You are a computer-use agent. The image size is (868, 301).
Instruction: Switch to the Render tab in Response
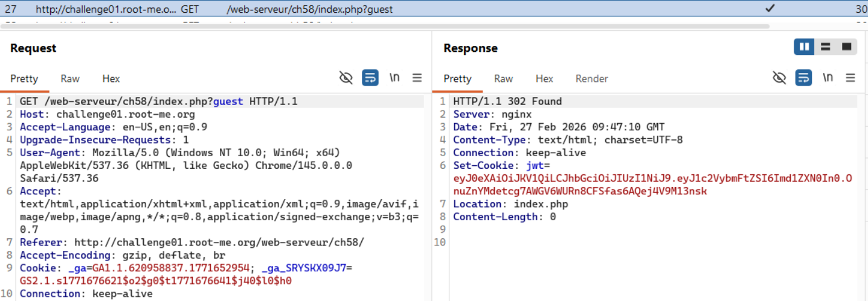click(591, 78)
